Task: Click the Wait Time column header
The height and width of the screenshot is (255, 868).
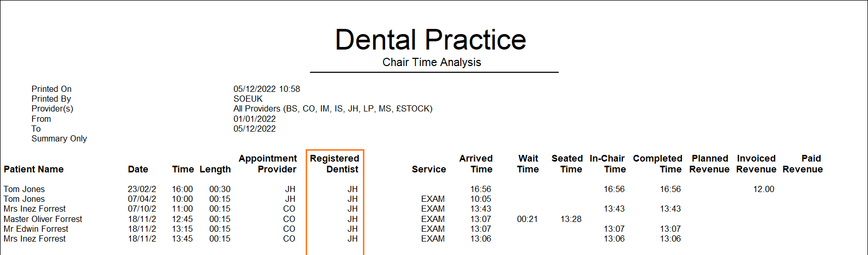Action: (x=528, y=164)
